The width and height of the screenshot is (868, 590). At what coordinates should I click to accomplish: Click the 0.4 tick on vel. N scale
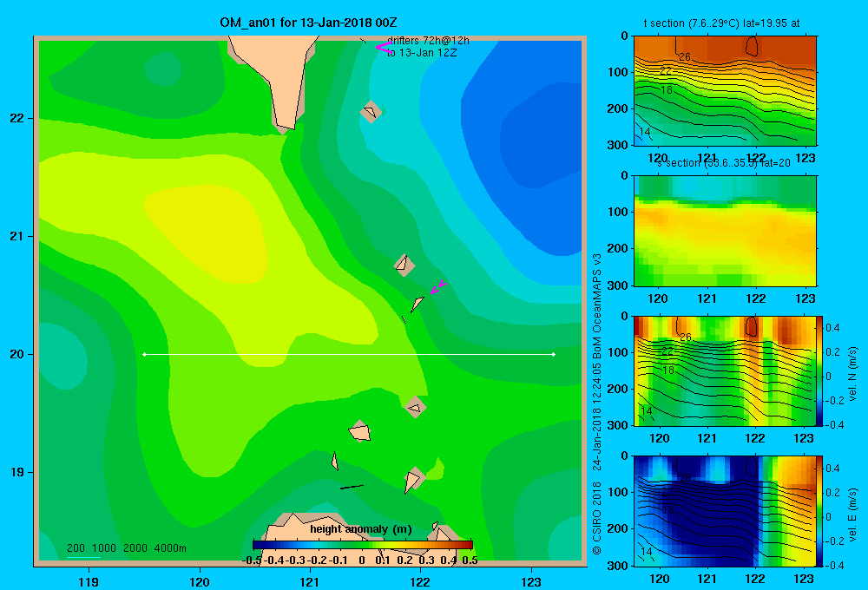(832, 328)
